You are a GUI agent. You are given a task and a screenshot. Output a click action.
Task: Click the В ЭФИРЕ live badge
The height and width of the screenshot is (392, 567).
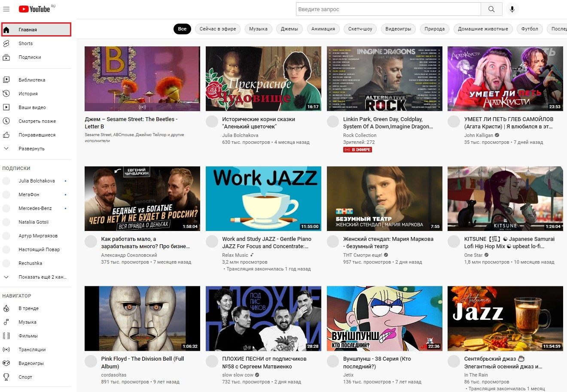[x=357, y=150]
